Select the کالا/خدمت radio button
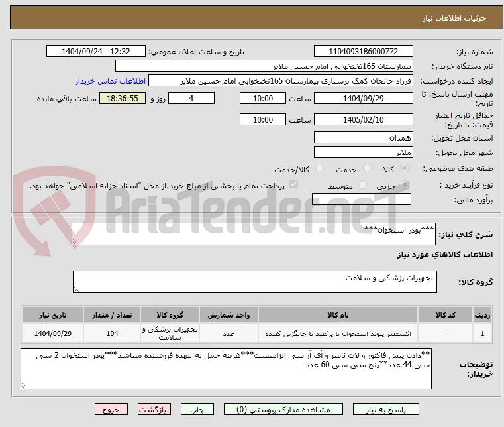The image size is (504, 427). [319, 168]
